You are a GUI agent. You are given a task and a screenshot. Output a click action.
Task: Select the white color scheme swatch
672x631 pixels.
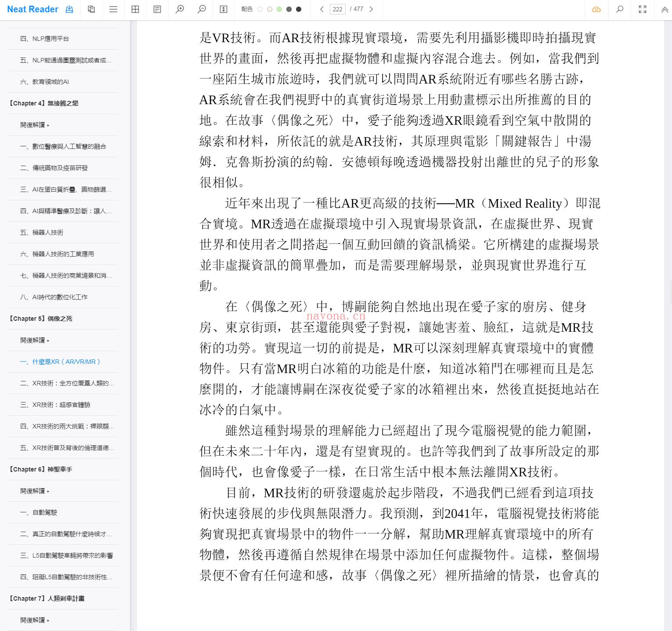(x=260, y=9)
